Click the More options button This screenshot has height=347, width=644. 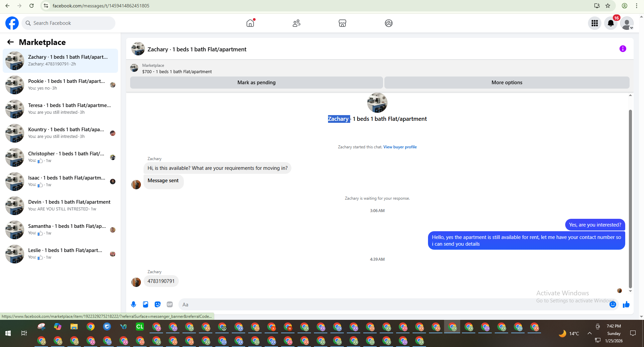[x=507, y=83]
